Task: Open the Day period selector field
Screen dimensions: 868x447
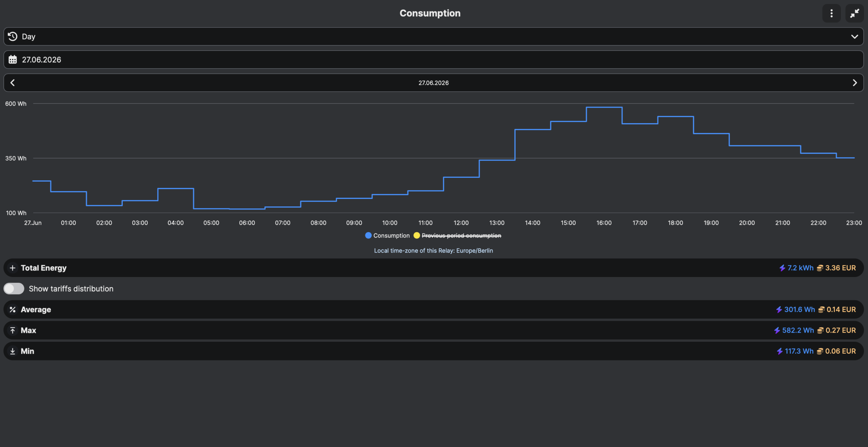Action: (x=434, y=36)
